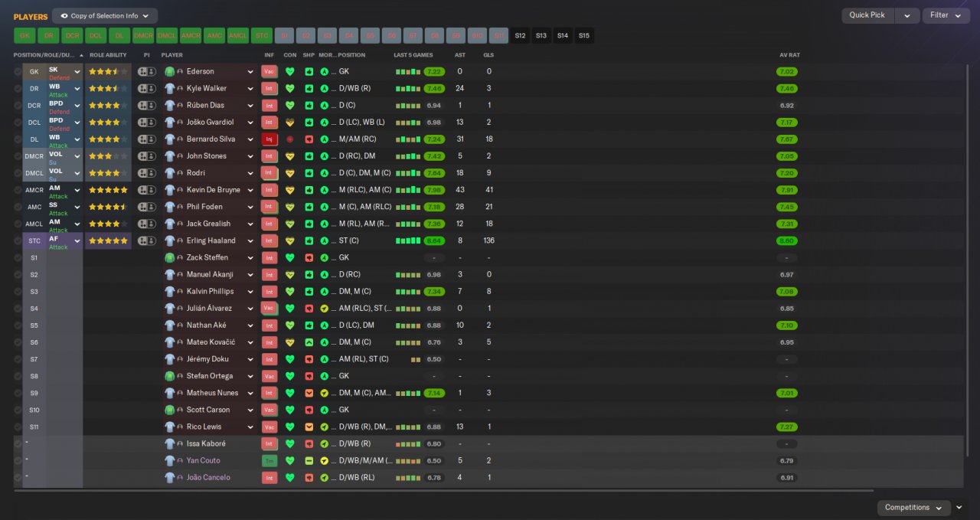Image resolution: width=980 pixels, height=520 pixels.
Task: Click Rúben Dias's match sharpness icon
Action: point(309,105)
